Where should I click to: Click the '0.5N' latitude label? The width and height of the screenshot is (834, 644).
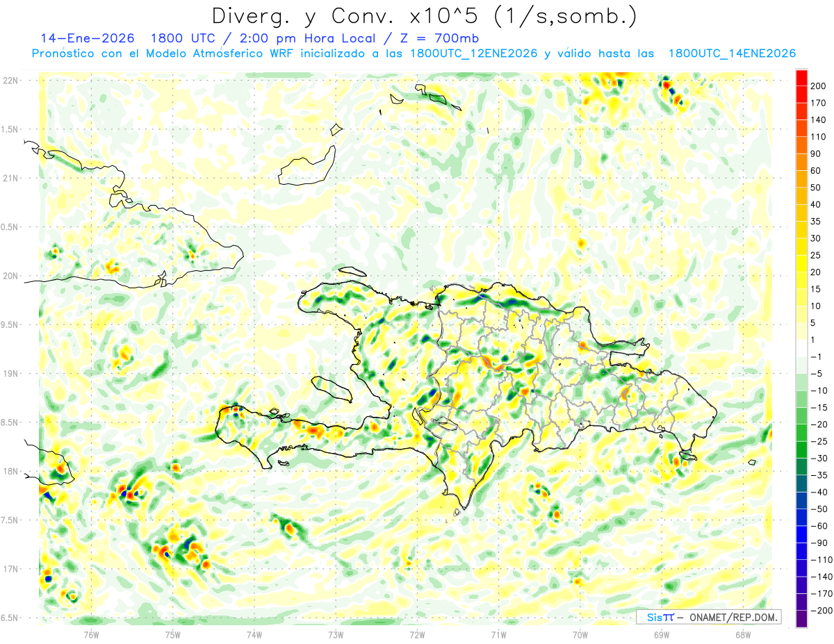(10, 227)
